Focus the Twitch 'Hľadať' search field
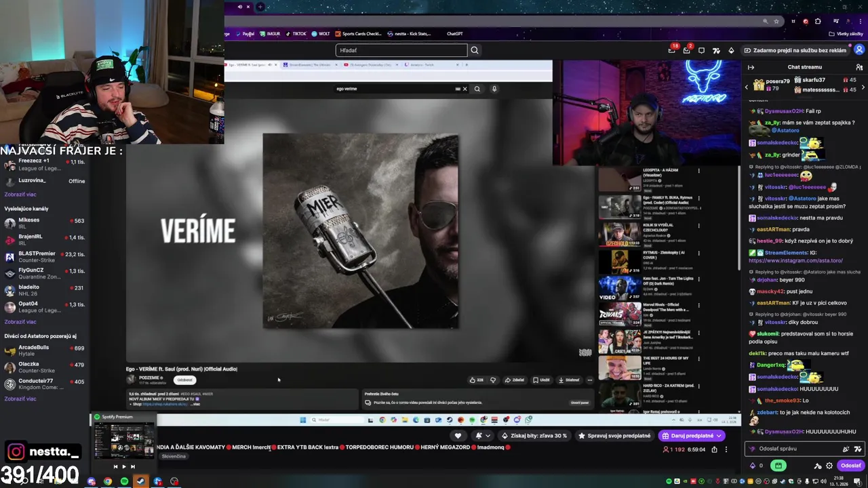This screenshot has height=488, width=868. pyautogui.click(x=401, y=50)
